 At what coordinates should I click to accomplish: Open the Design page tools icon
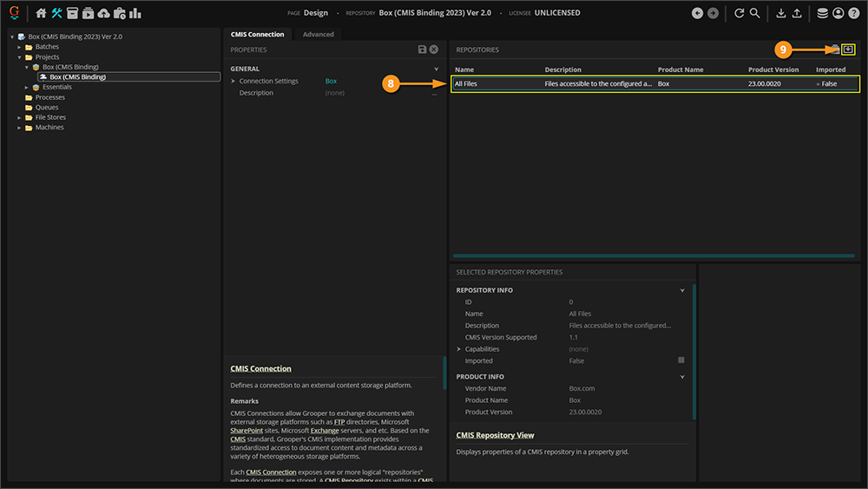click(x=57, y=13)
